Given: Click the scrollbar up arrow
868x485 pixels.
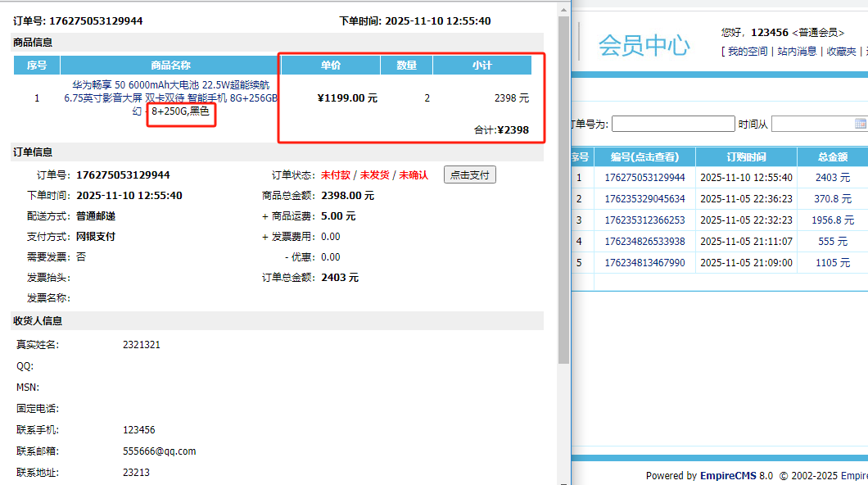Looking at the screenshot, I should 563,8.
